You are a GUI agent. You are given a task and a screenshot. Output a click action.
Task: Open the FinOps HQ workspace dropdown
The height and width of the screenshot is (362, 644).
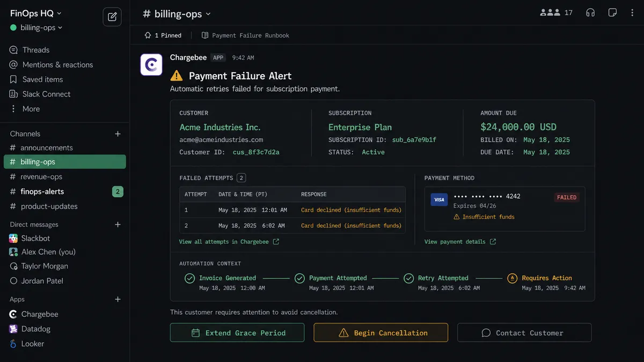point(36,13)
